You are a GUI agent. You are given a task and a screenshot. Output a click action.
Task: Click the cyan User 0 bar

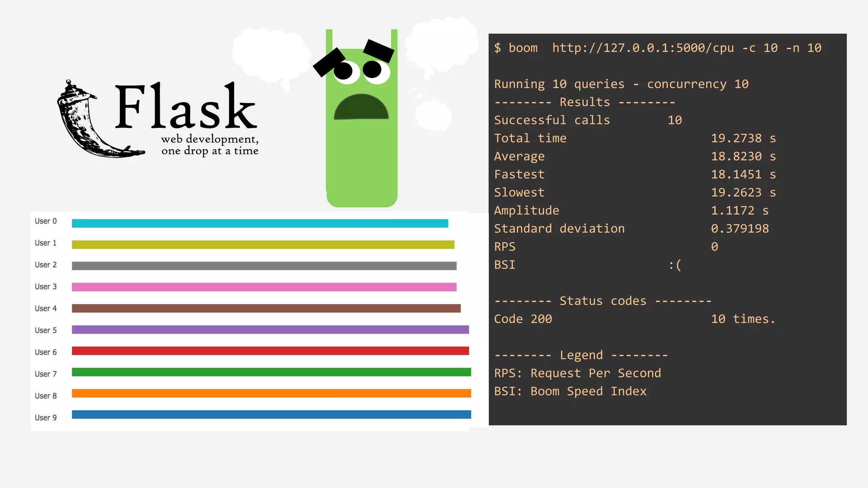[260, 223]
